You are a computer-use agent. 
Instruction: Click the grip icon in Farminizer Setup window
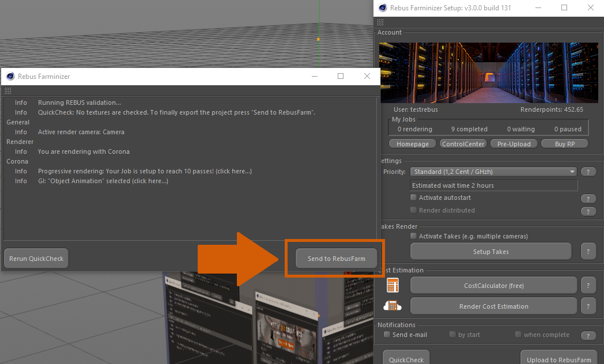pyautogui.click(x=380, y=22)
